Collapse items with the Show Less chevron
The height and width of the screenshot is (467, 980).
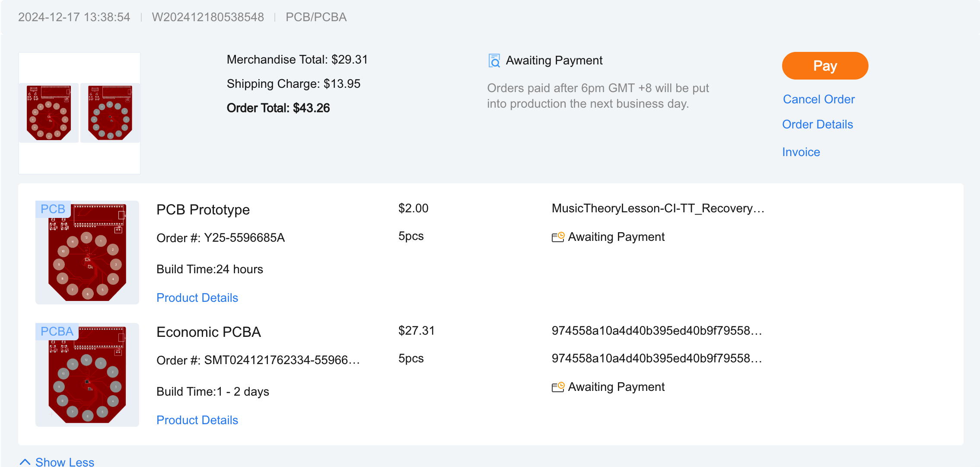click(25, 462)
